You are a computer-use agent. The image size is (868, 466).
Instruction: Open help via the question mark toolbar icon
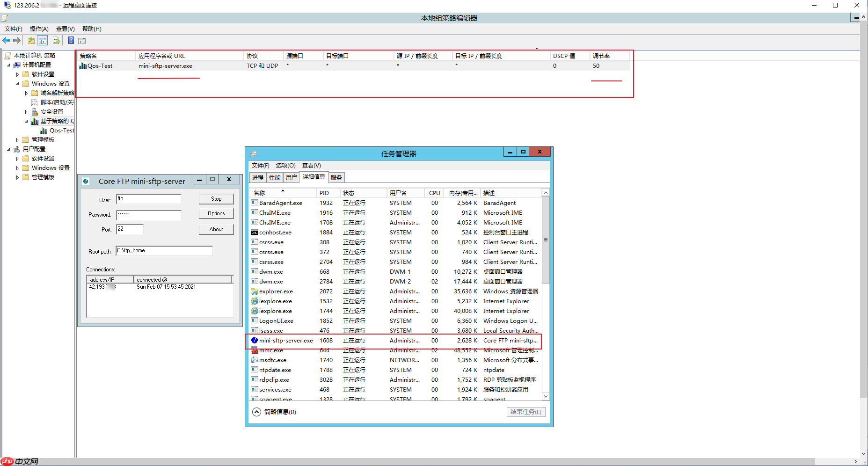(71, 41)
